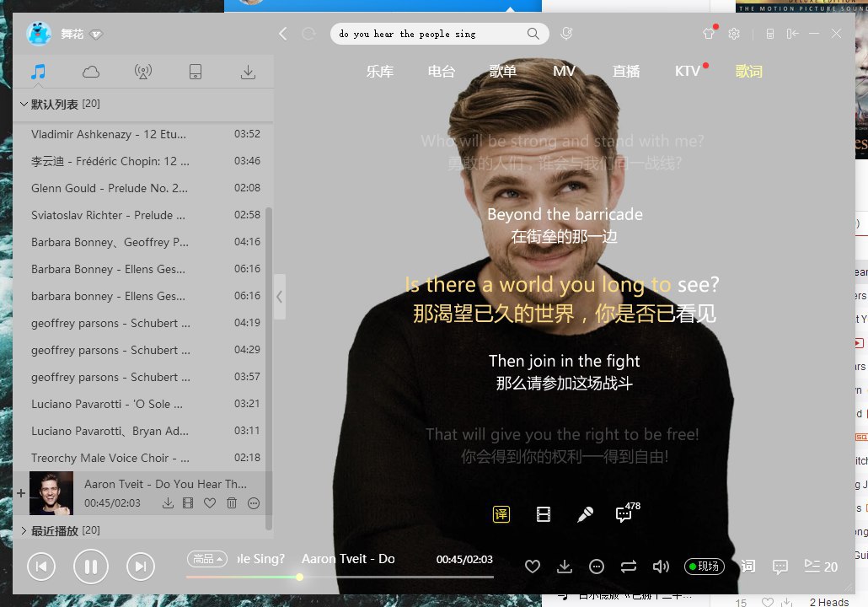
Task: Toggle lyric translation with the 译 icon
Action: (501, 514)
